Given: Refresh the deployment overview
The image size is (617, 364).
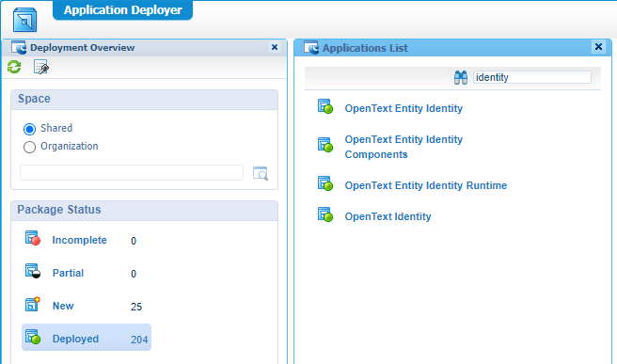Looking at the screenshot, I should (14, 67).
